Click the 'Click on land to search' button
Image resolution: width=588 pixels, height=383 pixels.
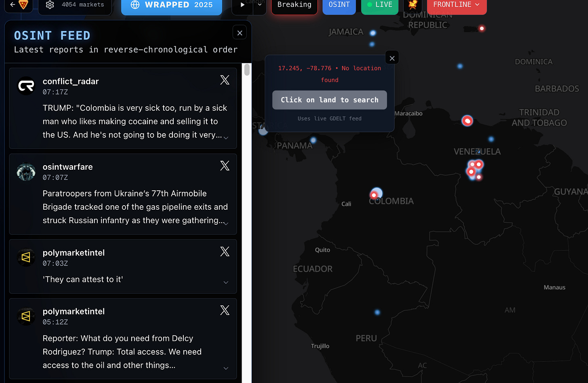click(330, 100)
